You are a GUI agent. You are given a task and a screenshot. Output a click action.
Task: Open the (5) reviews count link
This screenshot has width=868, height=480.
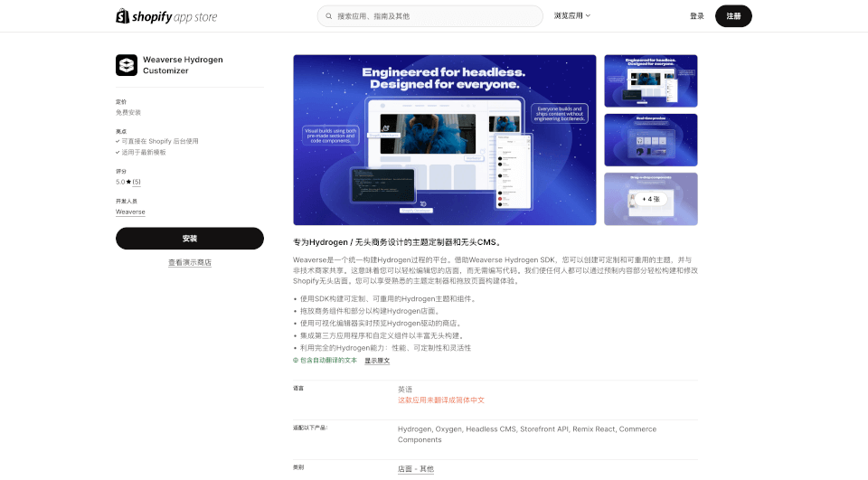(x=137, y=182)
